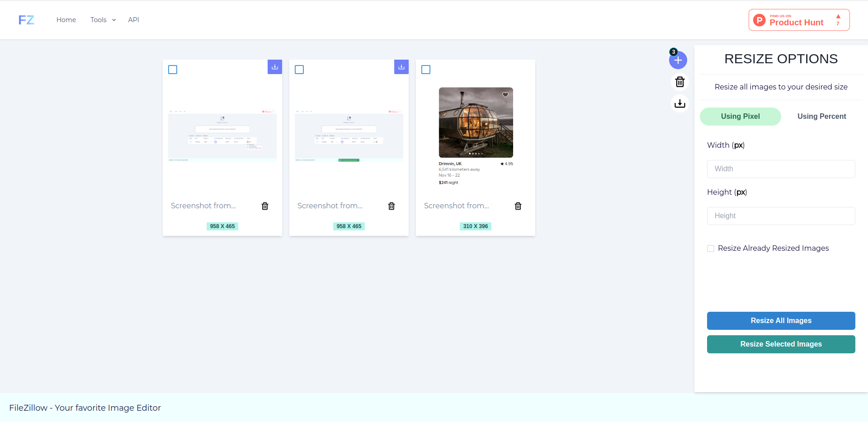
Task: Download all images via the floating download icon
Action: 679,103
